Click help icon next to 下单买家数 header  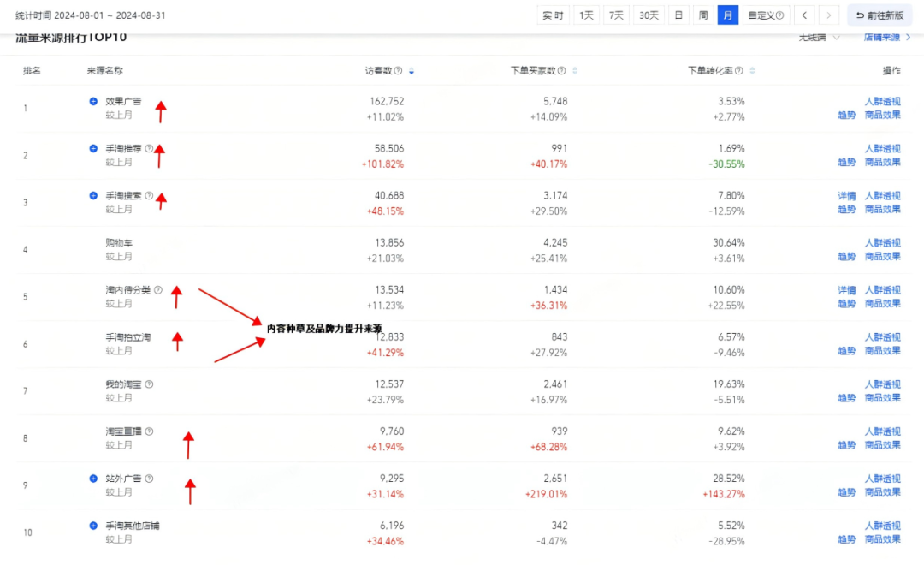(561, 71)
